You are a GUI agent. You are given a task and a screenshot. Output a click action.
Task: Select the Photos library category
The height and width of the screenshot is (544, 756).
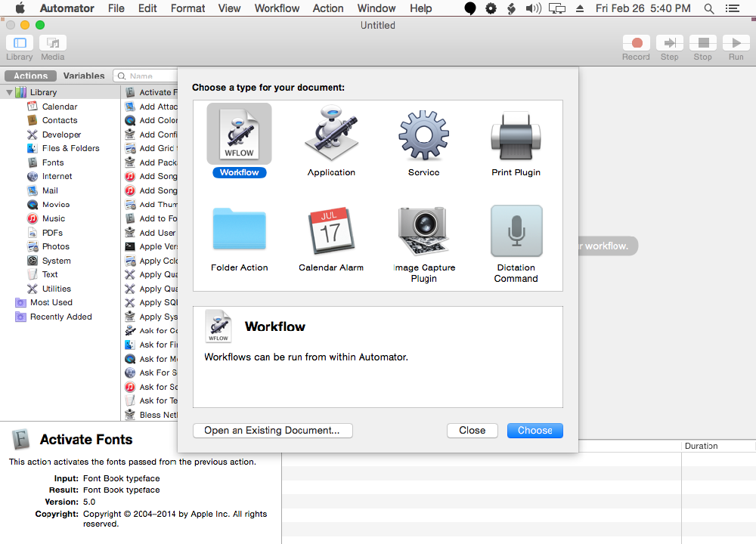point(55,247)
